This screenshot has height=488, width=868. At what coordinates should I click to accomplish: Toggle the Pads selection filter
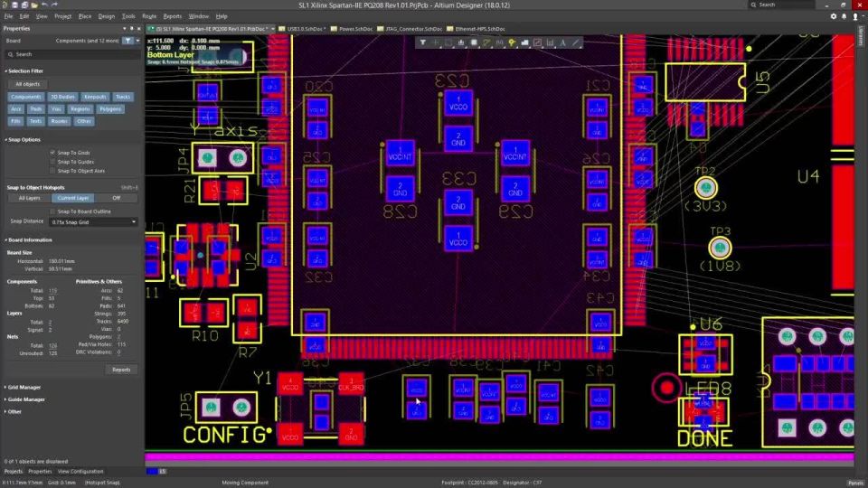click(36, 109)
